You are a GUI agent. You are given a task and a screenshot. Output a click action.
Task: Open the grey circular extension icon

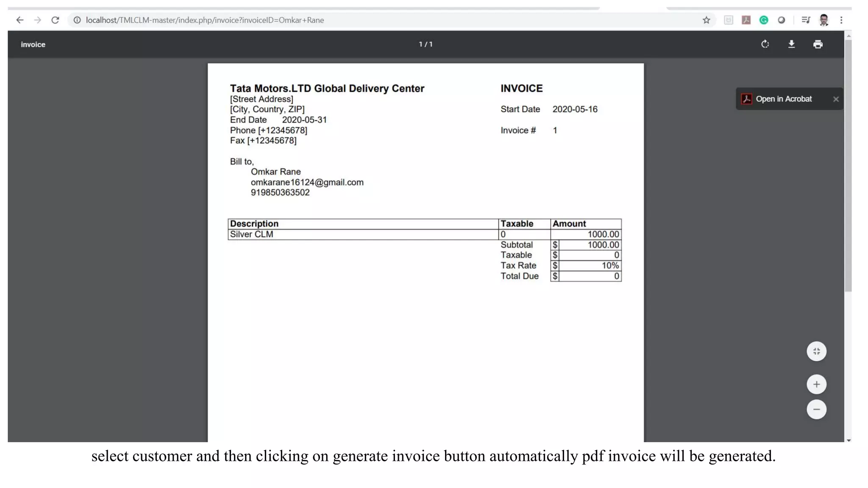(782, 20)
